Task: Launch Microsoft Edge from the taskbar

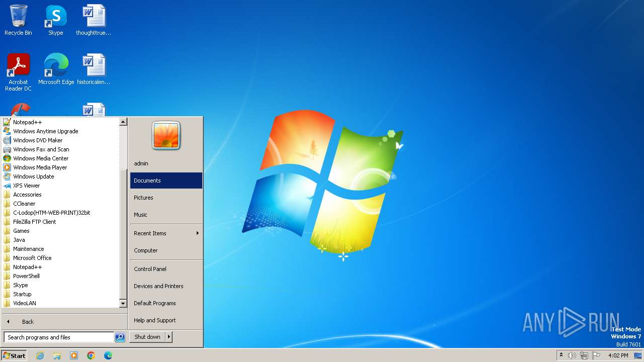Action: (108, 355)
